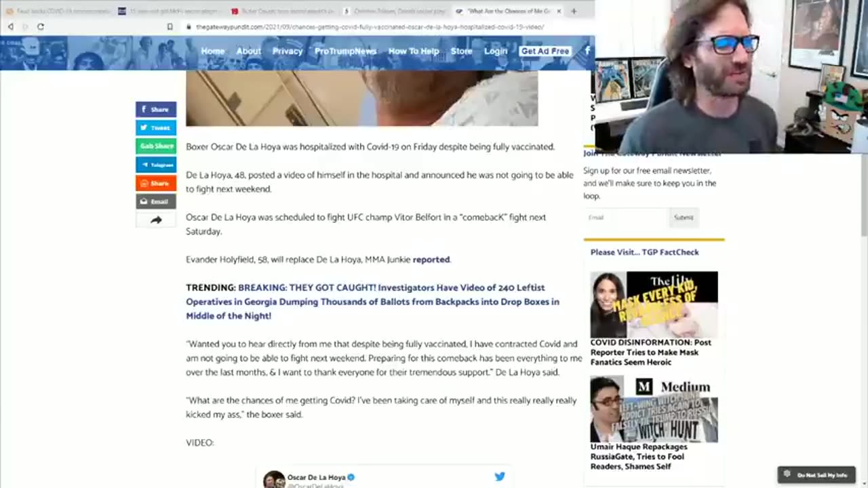Image resolution: width=868 pixels, height=488 pixels.
Task: Click the orange Share button
Action: pos(156,183)
